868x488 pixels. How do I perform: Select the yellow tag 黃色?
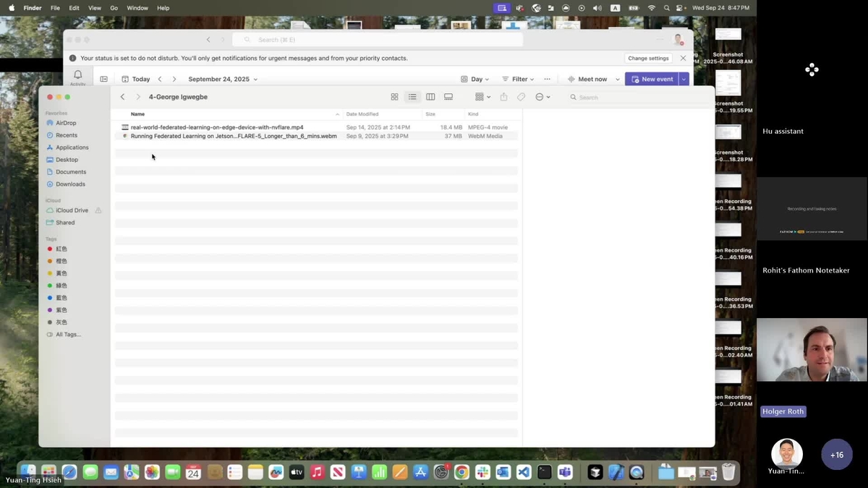61,273
